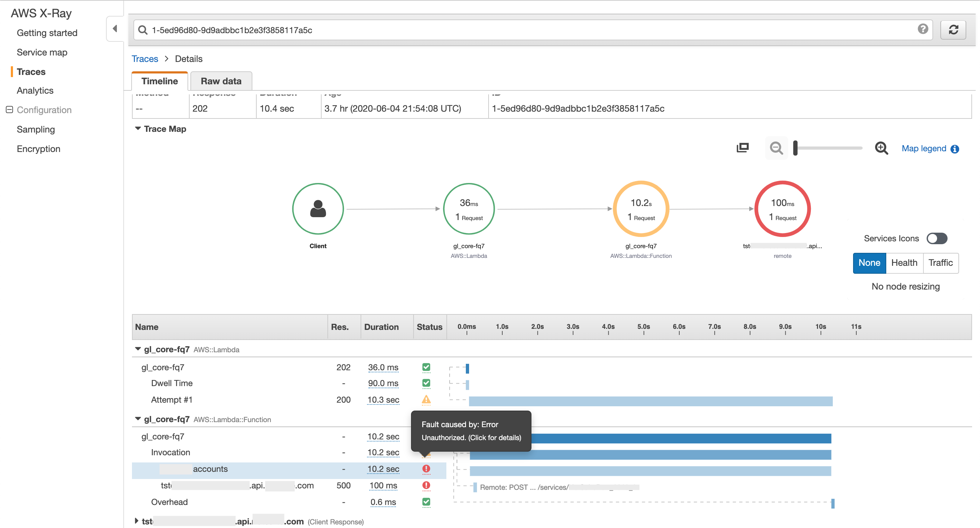Collapse the gl_core-fq7 AWS::Lambda section

(x=138, y=349)
